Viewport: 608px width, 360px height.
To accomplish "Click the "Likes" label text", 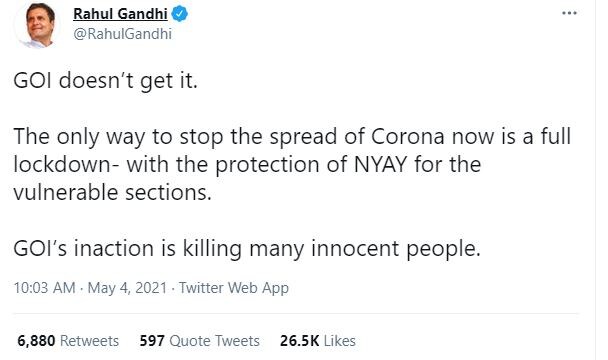I will click(340, 341).
